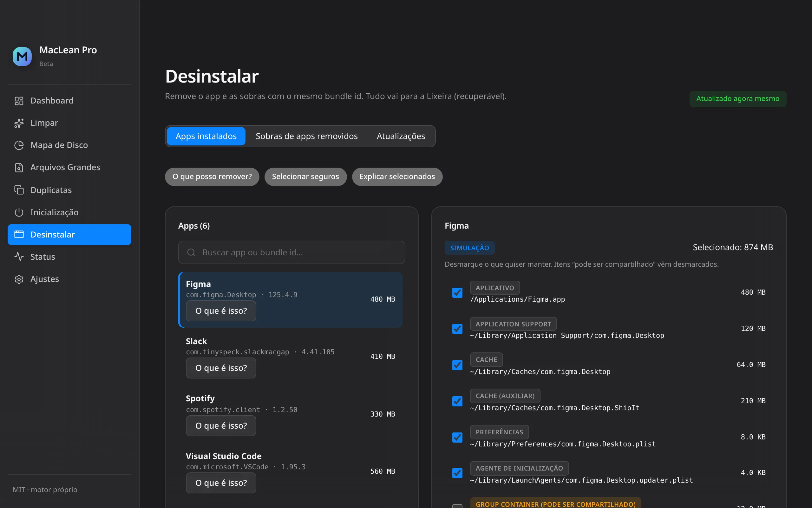
Task: Uncheck the Application Support checkbox
Action: coord(457,329)
